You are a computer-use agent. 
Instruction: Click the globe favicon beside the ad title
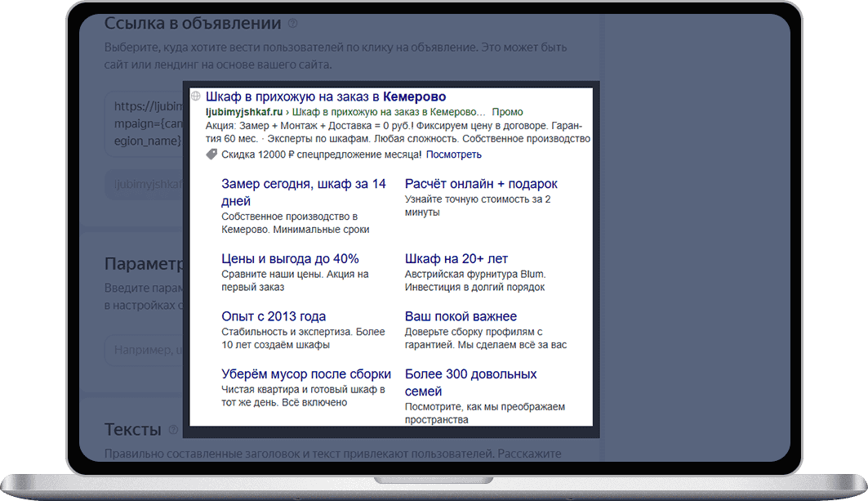pyautogui.click(x=196, y=96)
